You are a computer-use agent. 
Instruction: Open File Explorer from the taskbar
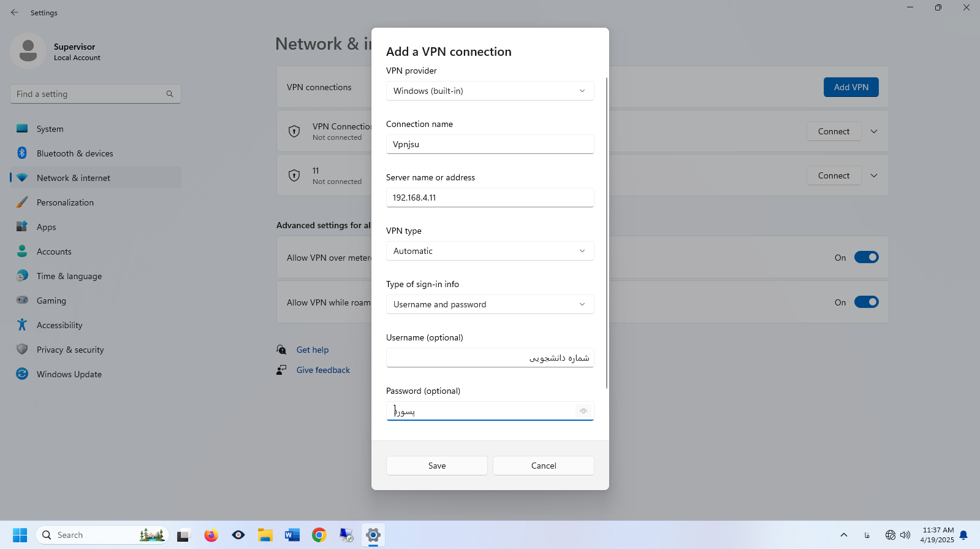pyautogui.click(x=265, y=535)
